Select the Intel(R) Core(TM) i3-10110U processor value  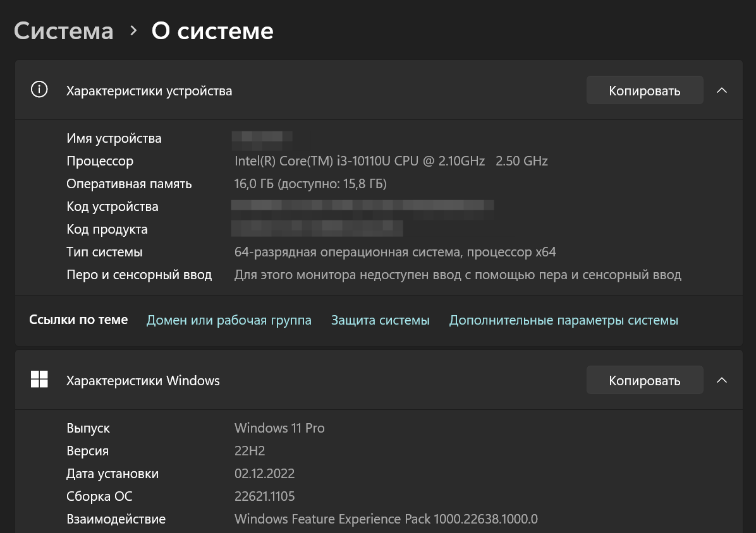point(391,161)
